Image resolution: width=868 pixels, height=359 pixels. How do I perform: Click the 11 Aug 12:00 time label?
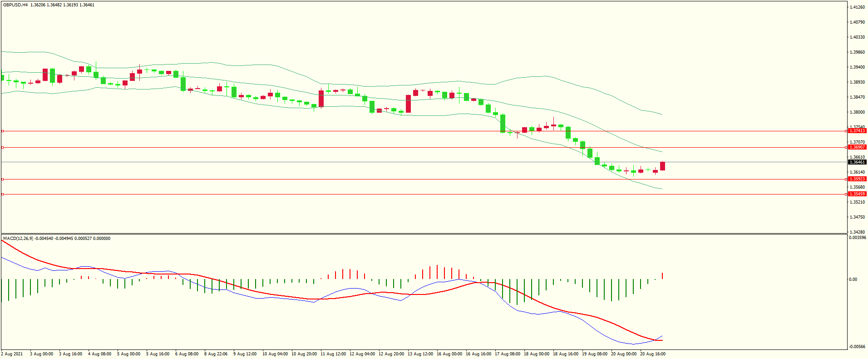point(333,354)
